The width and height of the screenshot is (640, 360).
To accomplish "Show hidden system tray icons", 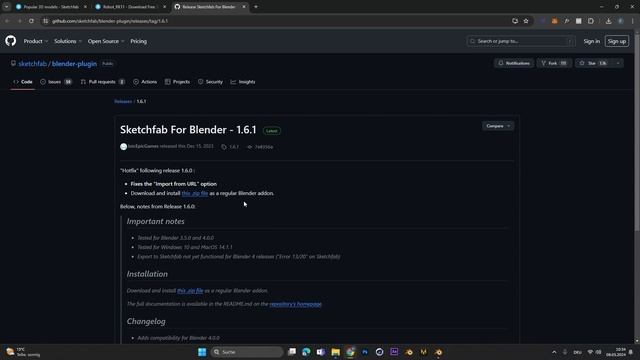I will [554, 352].
